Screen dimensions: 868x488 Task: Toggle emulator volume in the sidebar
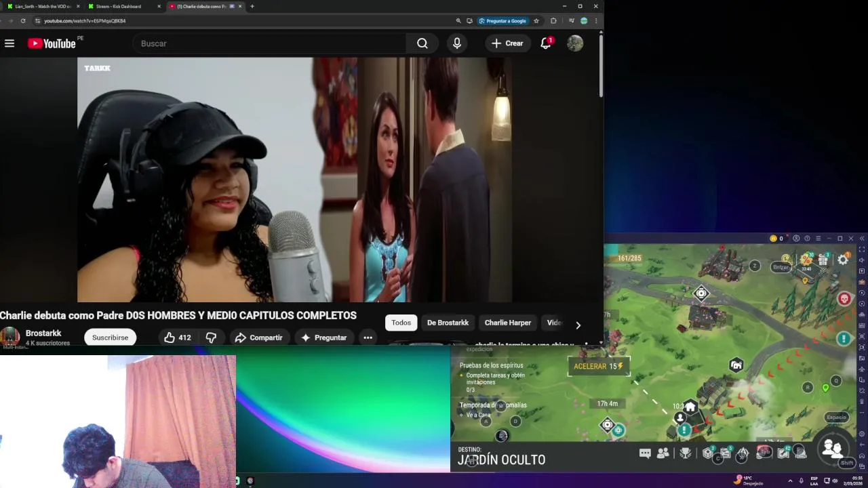(x=862, y=260)
